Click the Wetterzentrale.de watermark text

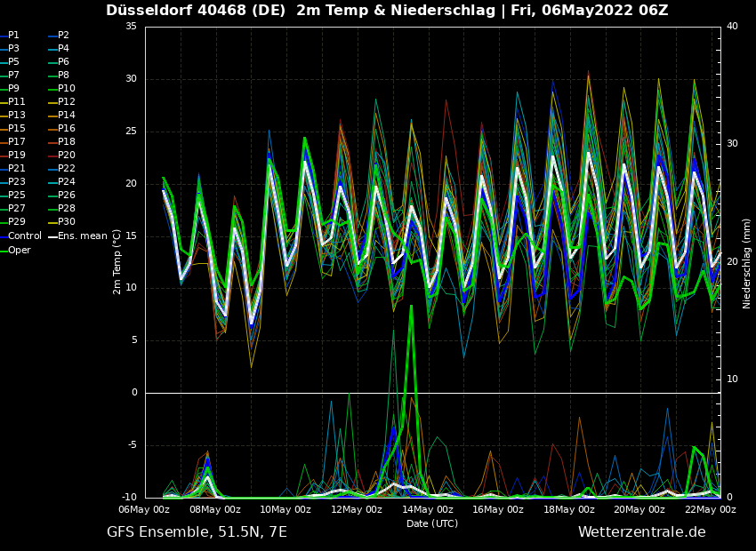click(641, 532)
